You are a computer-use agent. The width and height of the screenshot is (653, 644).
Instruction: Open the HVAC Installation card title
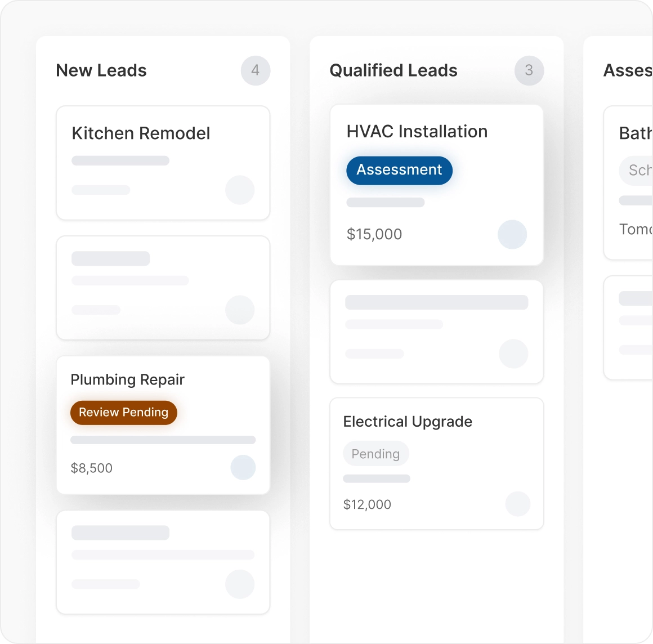(x=417, y=132)
